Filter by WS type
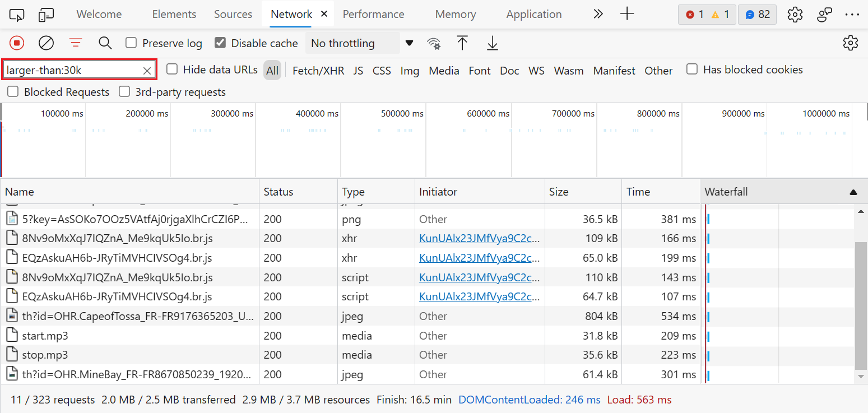This screenshot has width=868, height=413. point(536,71)
